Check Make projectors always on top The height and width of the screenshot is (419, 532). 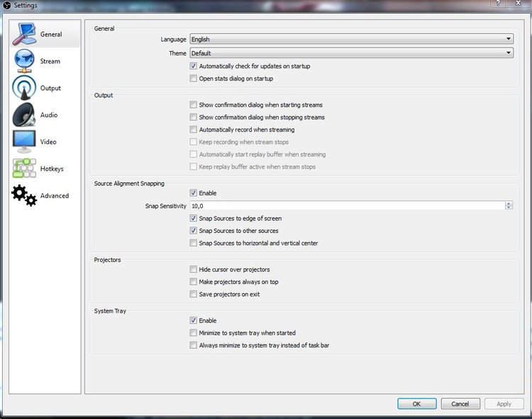pyautogui.click(x=194, y=282)
